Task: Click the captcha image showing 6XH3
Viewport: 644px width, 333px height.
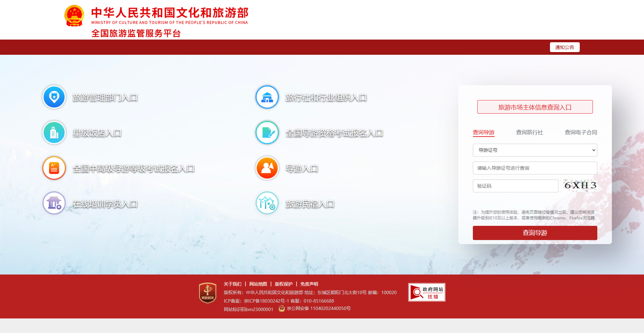Action: pyautogui.click(x=580, y=185)
